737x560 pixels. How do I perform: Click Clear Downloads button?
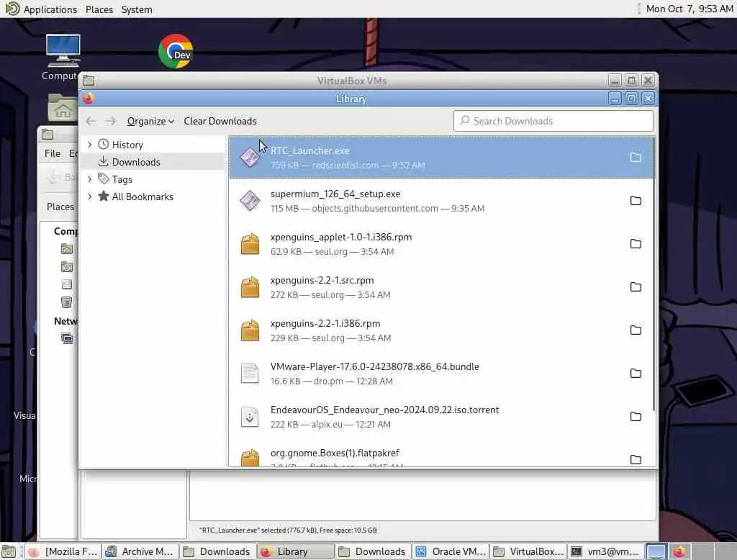coord(220,122)
